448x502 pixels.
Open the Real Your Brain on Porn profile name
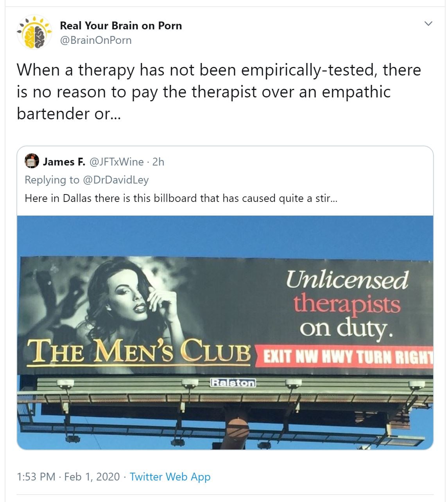click(x=121, y=25)
